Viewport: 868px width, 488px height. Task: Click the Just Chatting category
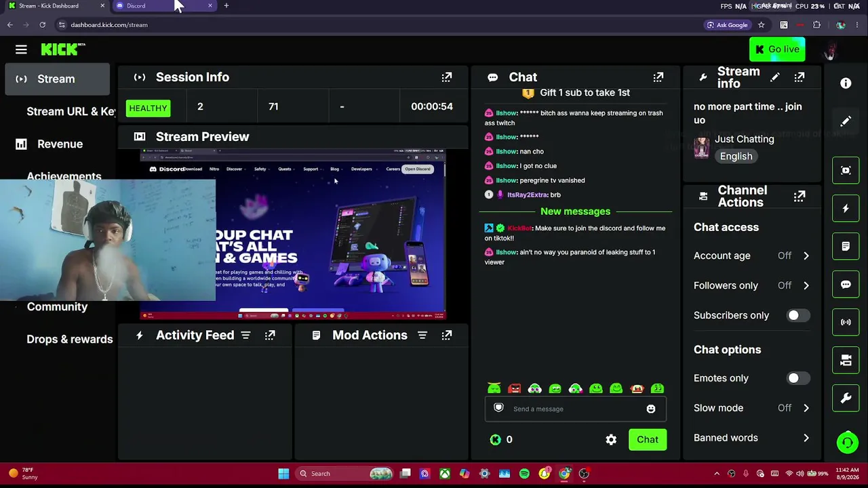pyautogui.click(x=744, y=139)
